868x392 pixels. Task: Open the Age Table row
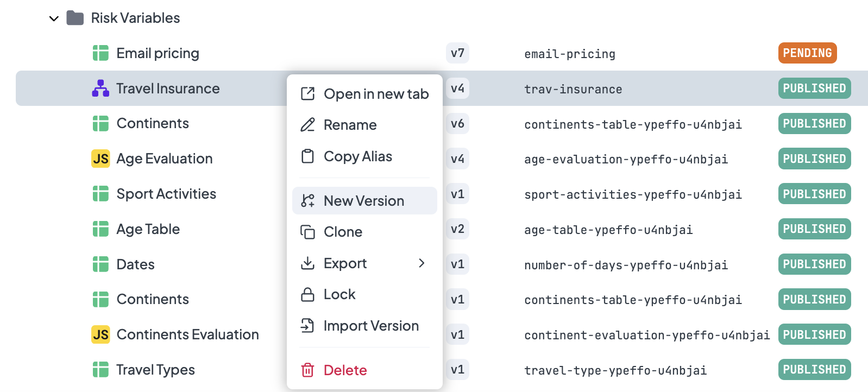click(x=148, y=229)
